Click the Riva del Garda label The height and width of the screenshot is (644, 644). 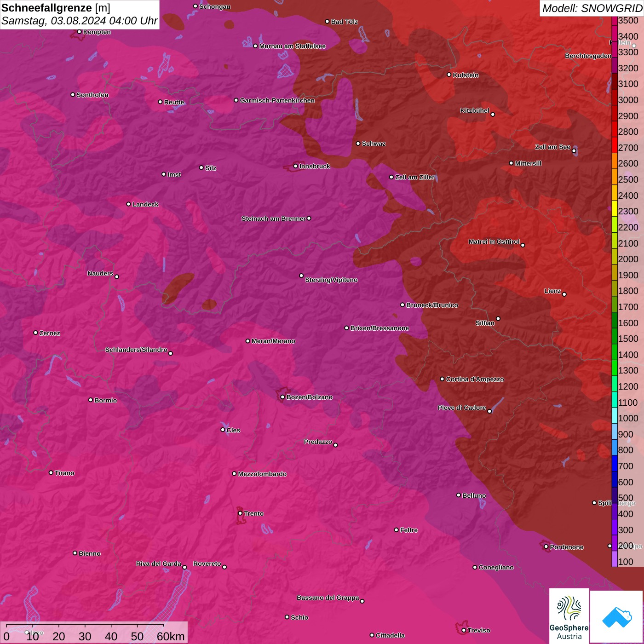158,563
